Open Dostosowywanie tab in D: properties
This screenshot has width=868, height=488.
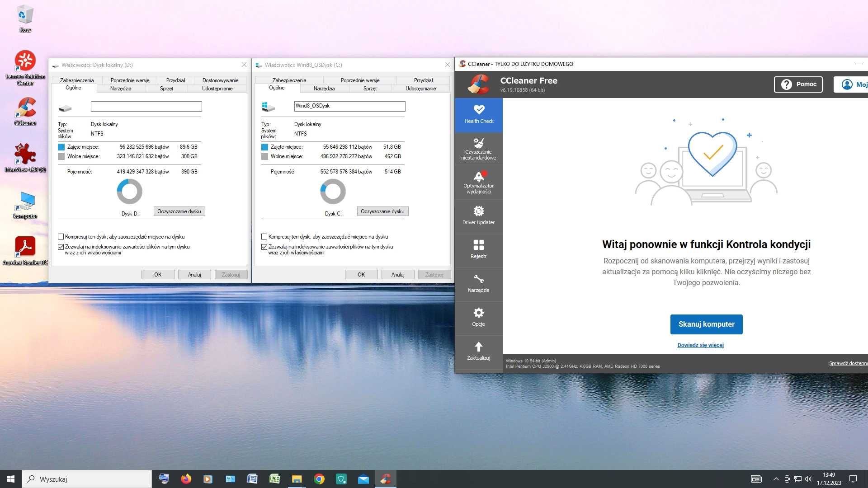(220, 80)
